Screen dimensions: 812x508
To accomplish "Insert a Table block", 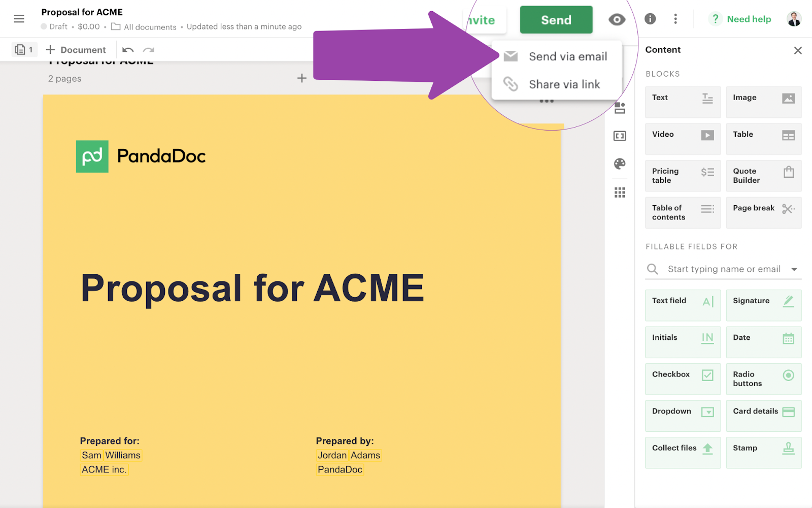I will (x=764, y=139).
